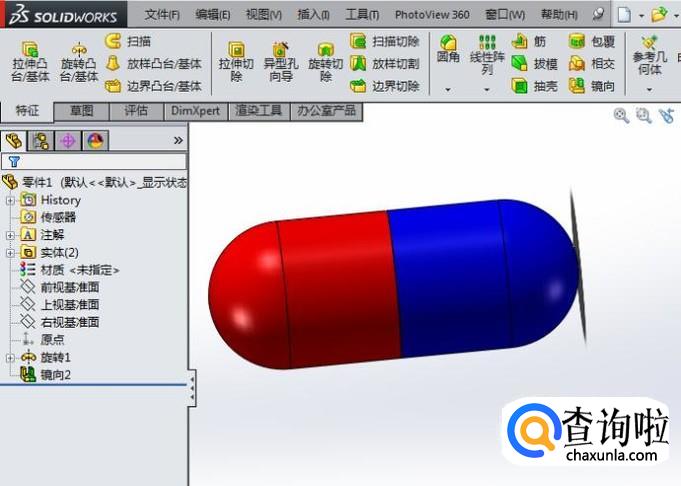Select the 旋转切除 revolved cut tool
Image resolution: width=681 pixels, height=486 pixels.
pyautogui.click(x=325, y=62)
